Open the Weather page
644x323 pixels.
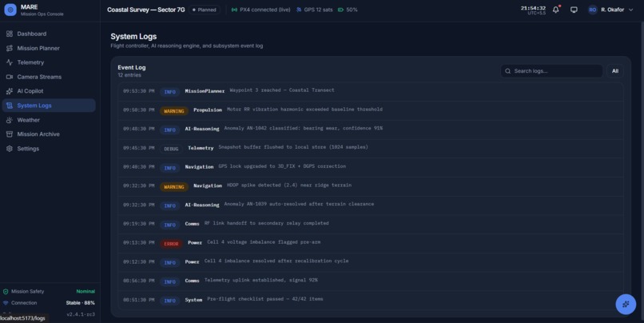(49, 120)
